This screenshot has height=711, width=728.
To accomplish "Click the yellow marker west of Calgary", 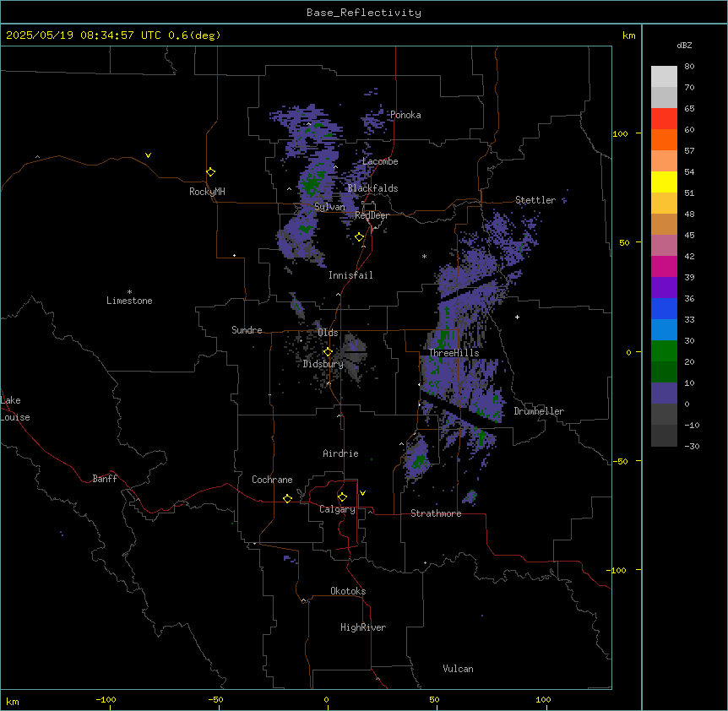I will click(x=287, y=498).
